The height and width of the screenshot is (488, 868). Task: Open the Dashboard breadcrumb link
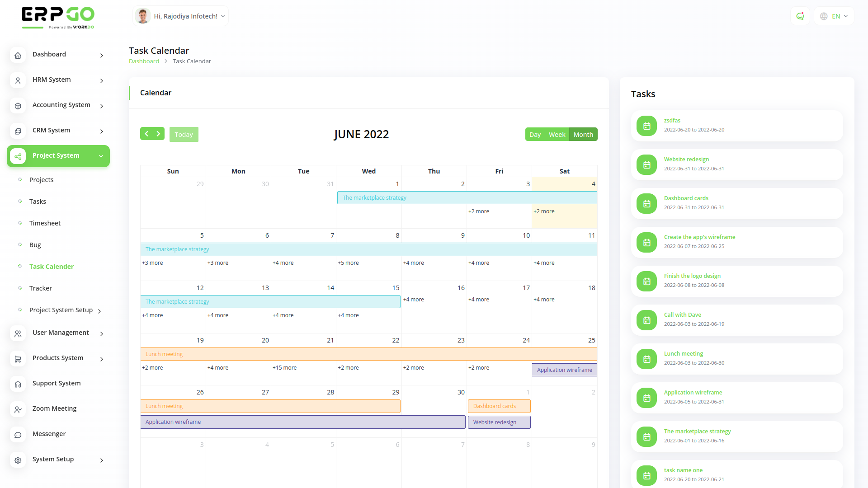point(144,61)
